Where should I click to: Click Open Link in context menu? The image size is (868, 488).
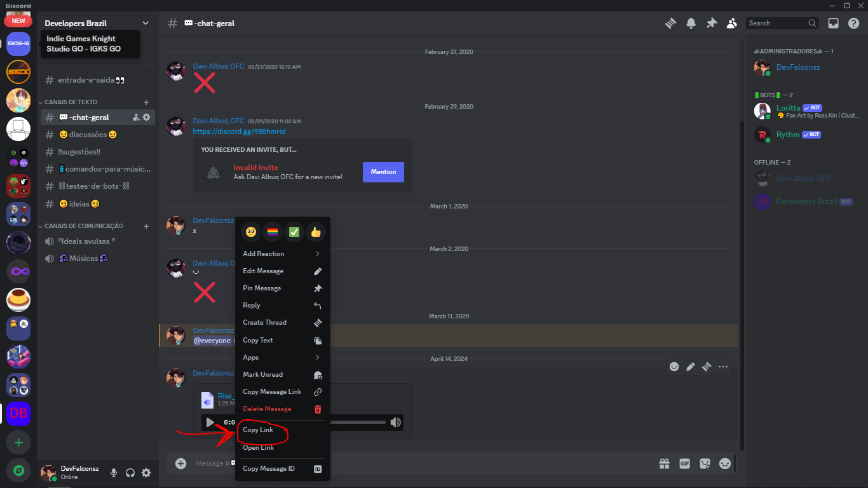point(283,447)
